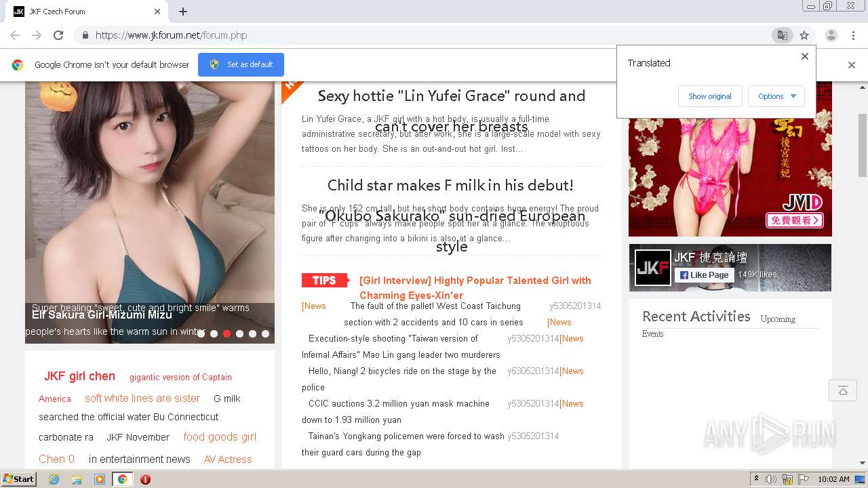
Task: Close the JKF Czech Forum tab
Action: [157, 12]
